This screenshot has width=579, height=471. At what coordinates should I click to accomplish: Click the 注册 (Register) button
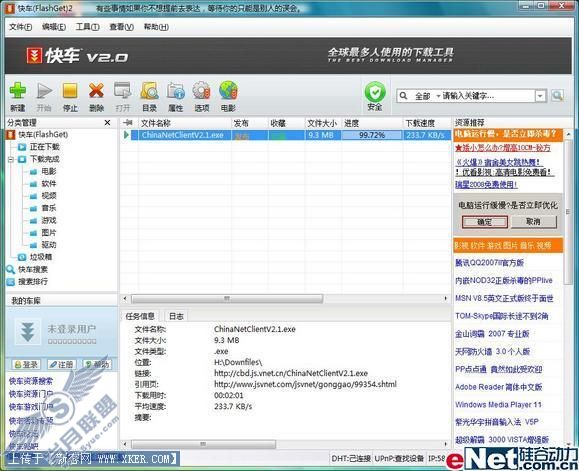pyautogui.click(x=62, y=364)
